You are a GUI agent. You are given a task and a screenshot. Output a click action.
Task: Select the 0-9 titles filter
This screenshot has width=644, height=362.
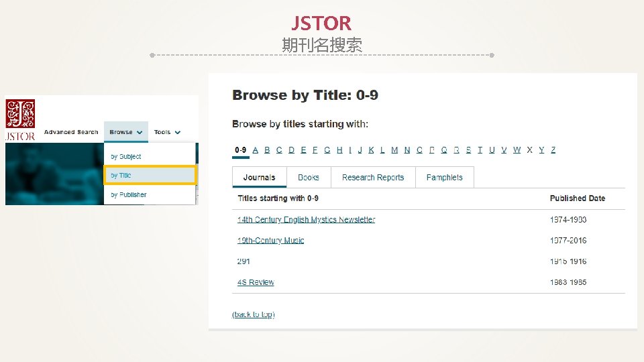(241, 149)
